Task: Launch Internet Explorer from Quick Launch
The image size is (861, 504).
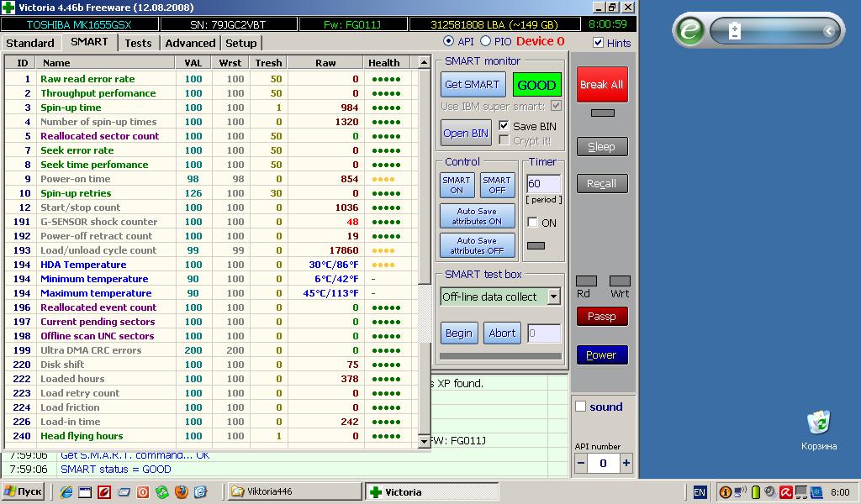Action: point(66,492)
